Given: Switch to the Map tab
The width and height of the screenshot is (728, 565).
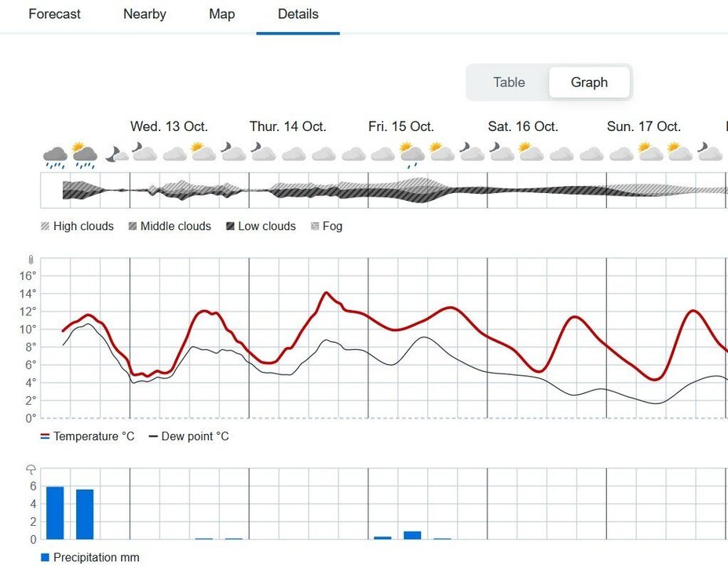Looking at the screenshot, I should coord(221,14).
